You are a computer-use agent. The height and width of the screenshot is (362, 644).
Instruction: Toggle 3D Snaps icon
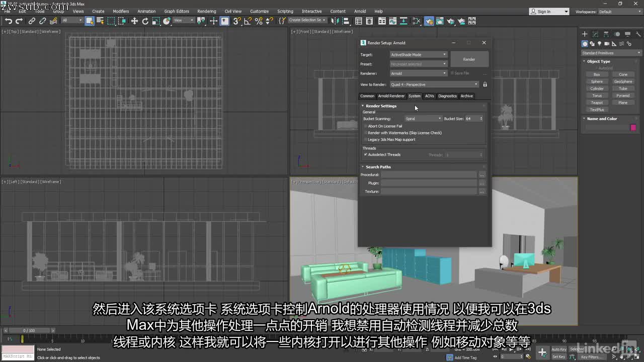point(237,21)
